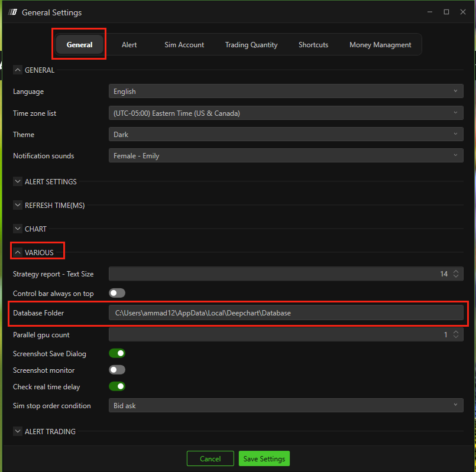Click the Database Folder path field
Viewport: 476px width, 472px height.
coord(286,313)
